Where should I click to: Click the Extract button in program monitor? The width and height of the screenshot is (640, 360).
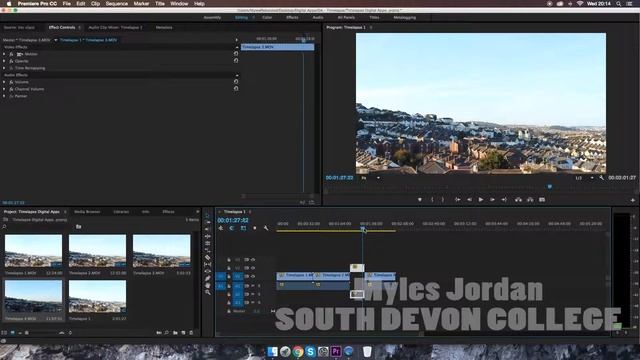point(530,200)
